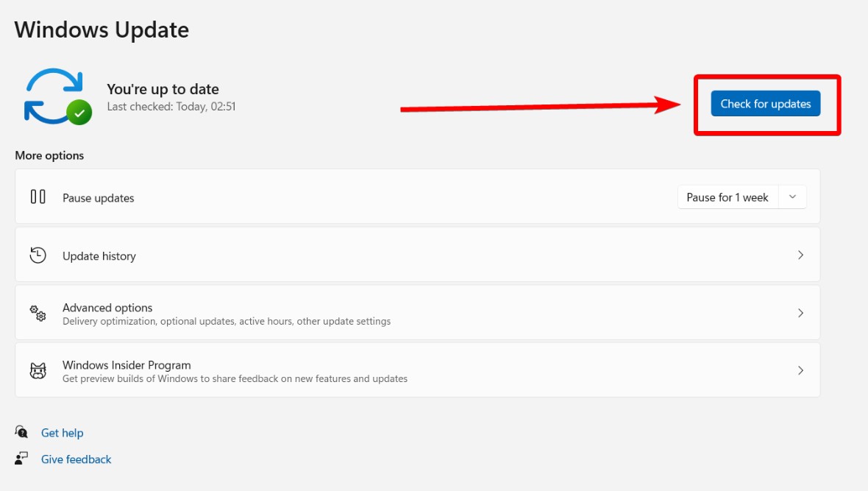Click the Pause updates row label
Viewport: 868px width, 491px height.
(99, 198)
